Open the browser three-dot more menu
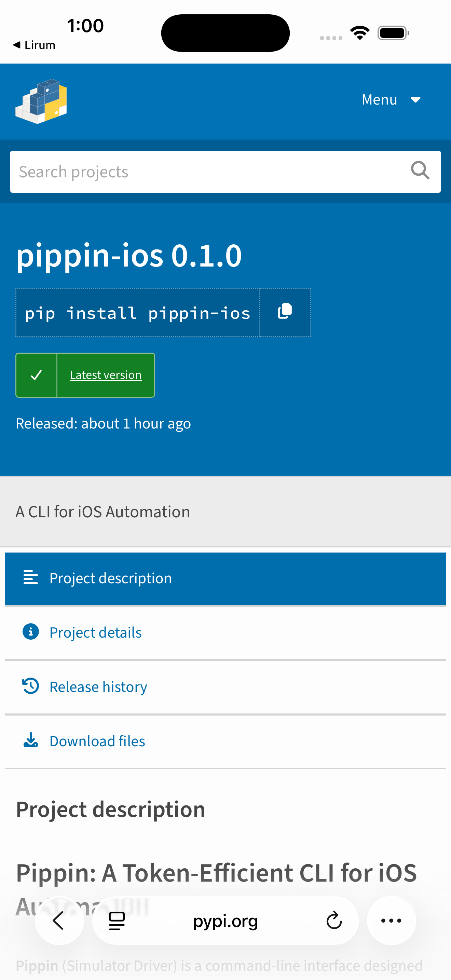 [x=391, y=921]
